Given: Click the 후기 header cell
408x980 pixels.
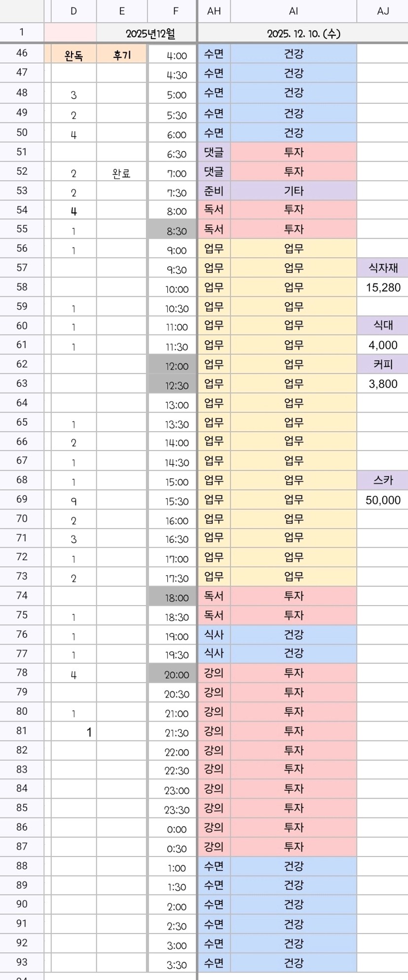Looking at the screenshot, I should click(x=122, y=55).
